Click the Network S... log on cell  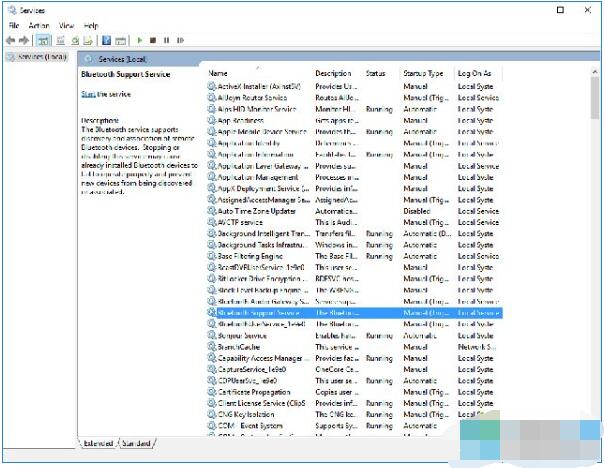pyautogui.click(x=477, y=347)
